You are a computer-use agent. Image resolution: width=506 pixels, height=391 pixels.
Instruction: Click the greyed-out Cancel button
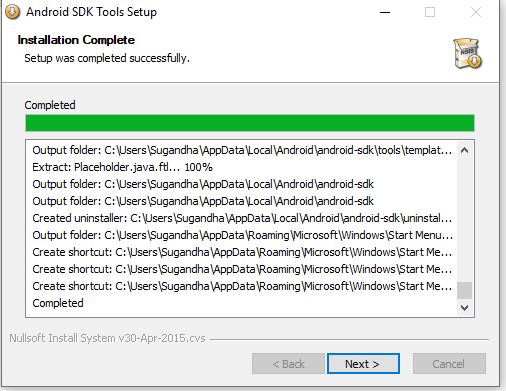coord(449,364)
